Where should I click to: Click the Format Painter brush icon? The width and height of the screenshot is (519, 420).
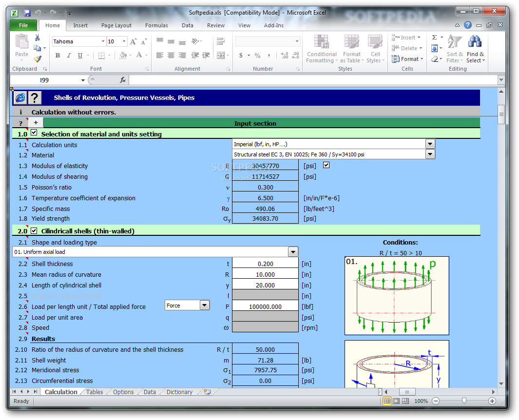(x=38, y=59)
